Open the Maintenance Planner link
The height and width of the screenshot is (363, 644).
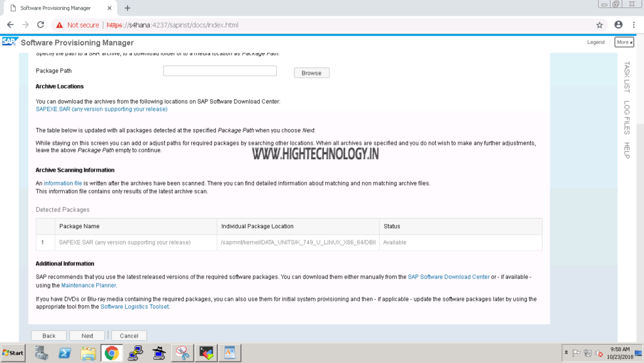88,286
